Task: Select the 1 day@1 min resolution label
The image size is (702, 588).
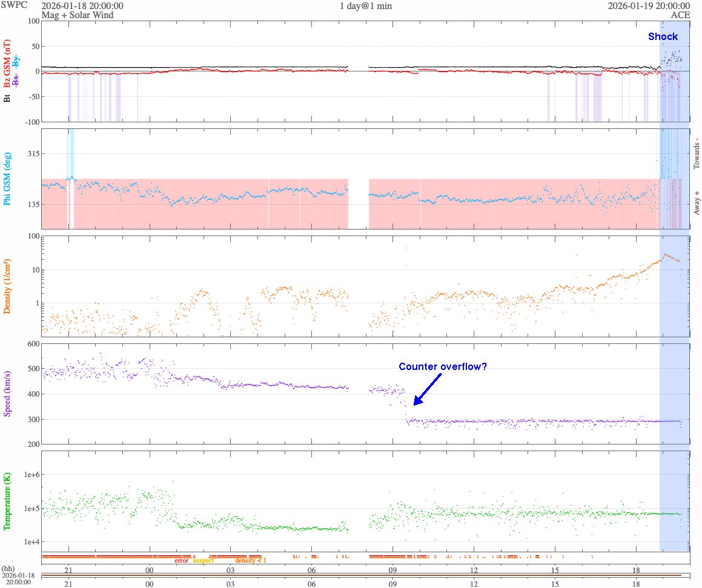Action: (365, 5)
